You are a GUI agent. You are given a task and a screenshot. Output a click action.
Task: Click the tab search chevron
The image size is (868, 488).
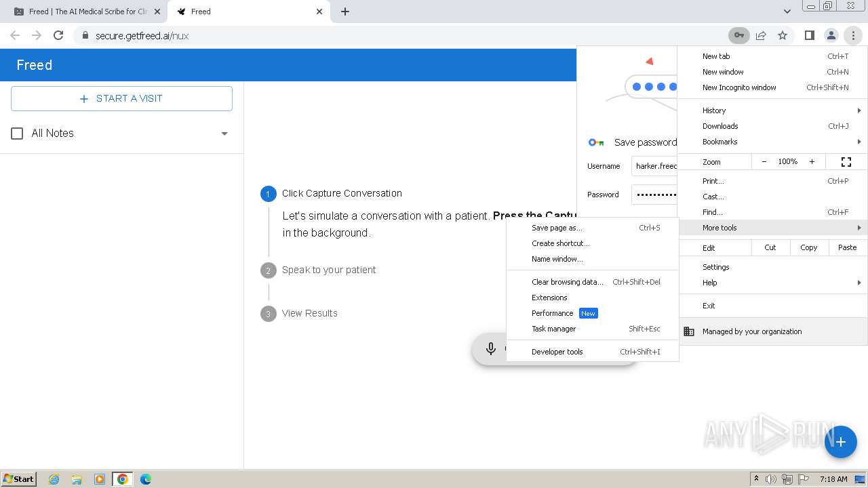coord(787,12)
